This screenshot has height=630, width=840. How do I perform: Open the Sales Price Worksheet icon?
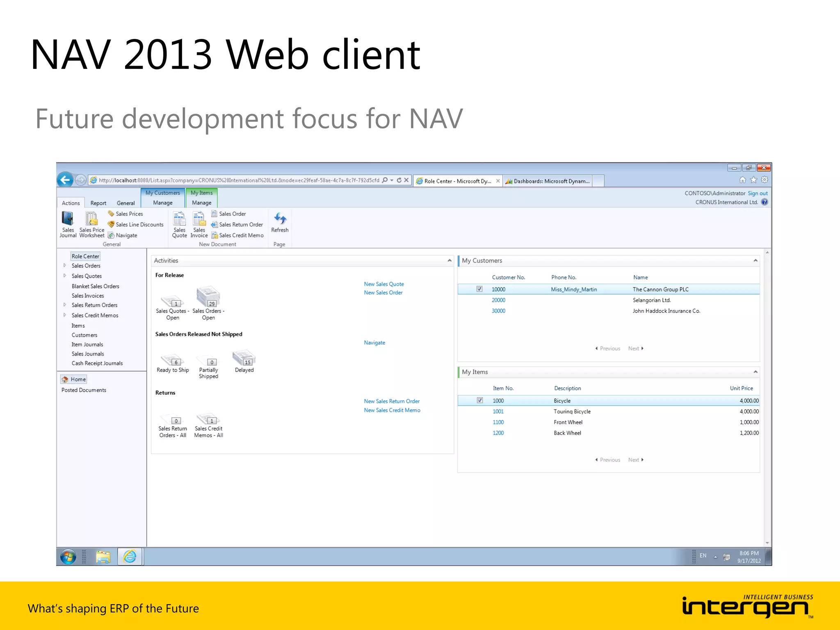click(x=92, y=224)
